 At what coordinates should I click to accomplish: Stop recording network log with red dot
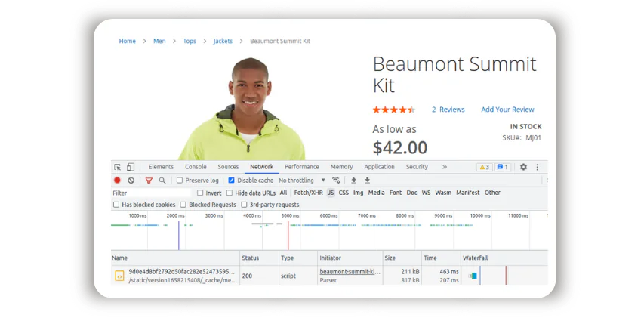(118, 181)
